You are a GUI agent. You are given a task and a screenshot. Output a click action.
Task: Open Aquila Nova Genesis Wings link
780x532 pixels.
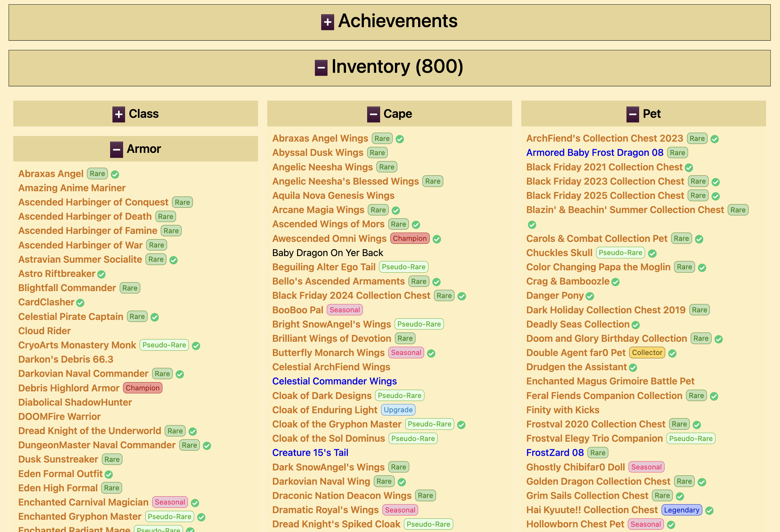[x=333, y=196]
